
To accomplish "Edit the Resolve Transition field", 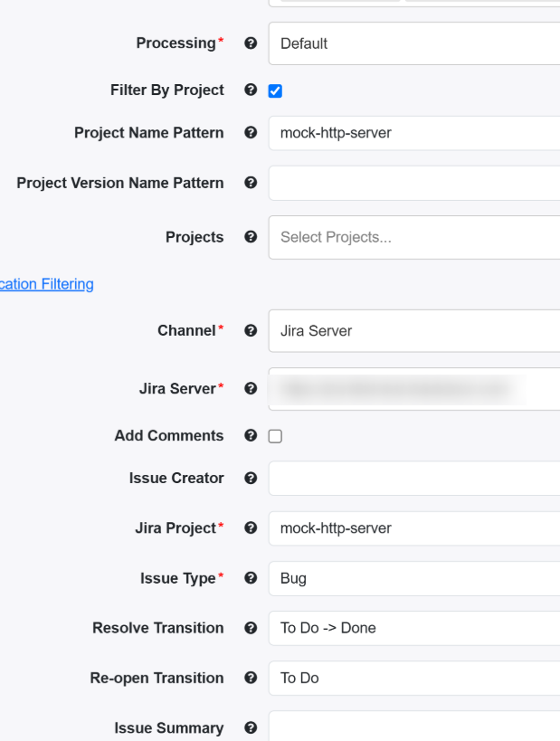I will tap(414, 628).
